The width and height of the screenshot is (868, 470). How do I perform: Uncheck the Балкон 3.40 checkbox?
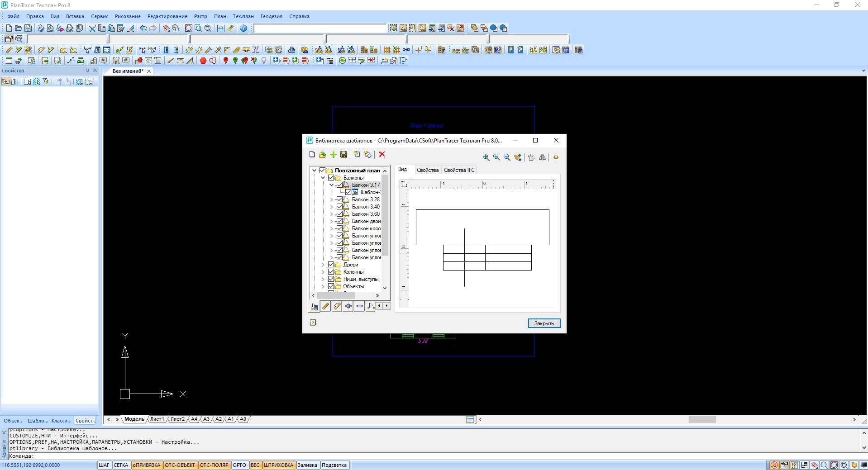(339, 207)
